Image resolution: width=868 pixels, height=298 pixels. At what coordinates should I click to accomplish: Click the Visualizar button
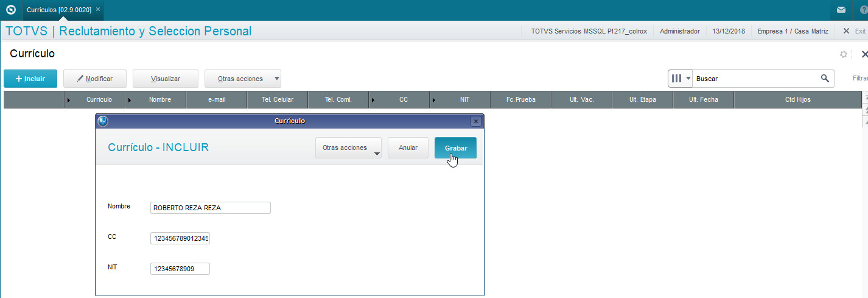pyautogui.click(x=166, y=79)
